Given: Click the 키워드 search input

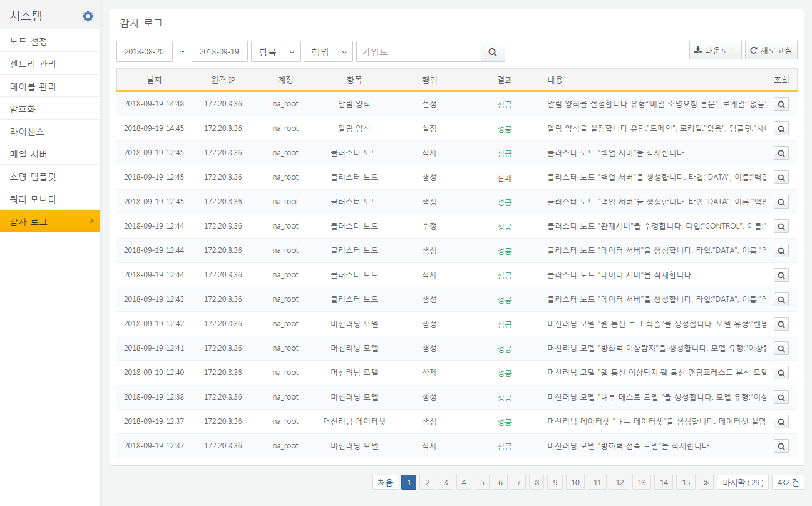Looking at the screenshot, I should click(419, 51).
